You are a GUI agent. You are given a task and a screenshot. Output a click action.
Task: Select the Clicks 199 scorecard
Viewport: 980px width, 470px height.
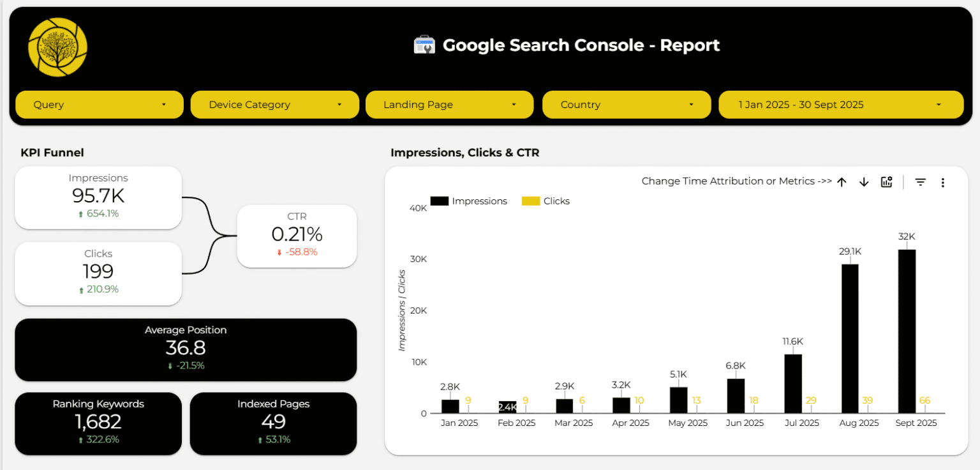click(x=98, y=273)
